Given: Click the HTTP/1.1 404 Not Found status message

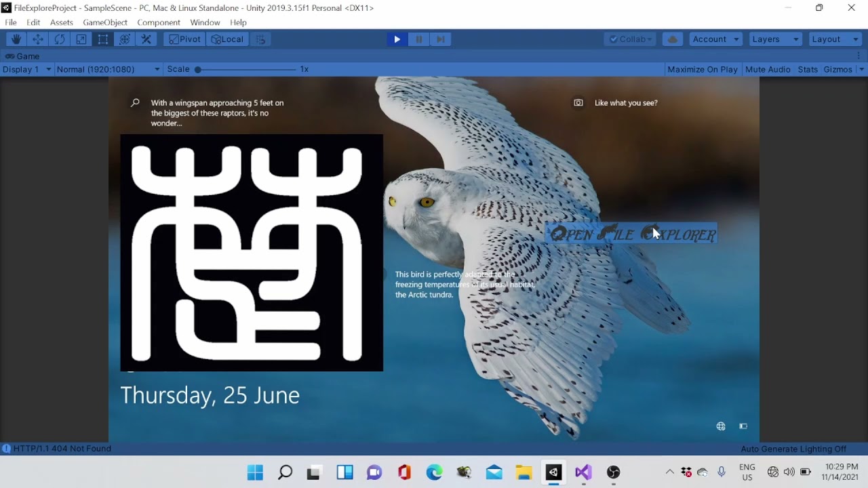Looking at the screenshot, I should (x=62, y=449).
